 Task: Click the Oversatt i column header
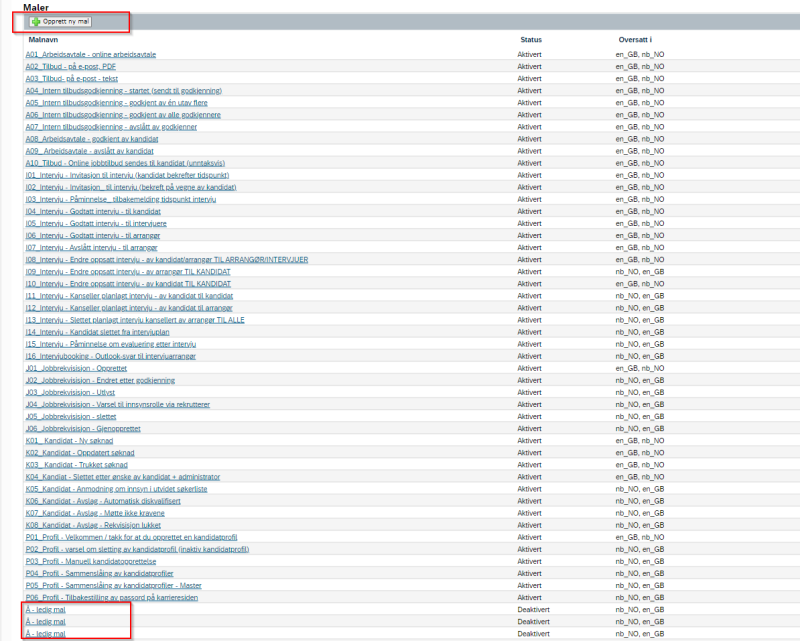[635, 40]
